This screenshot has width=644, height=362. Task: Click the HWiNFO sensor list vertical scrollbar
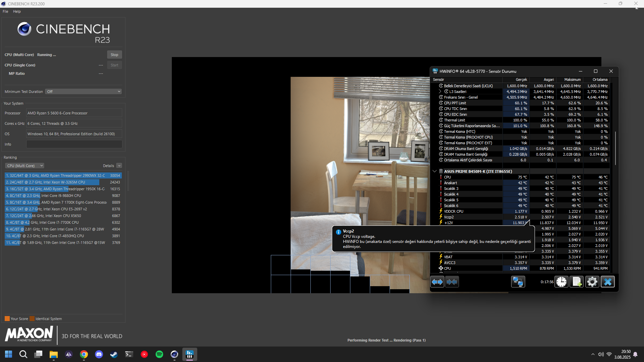[615, 148]
